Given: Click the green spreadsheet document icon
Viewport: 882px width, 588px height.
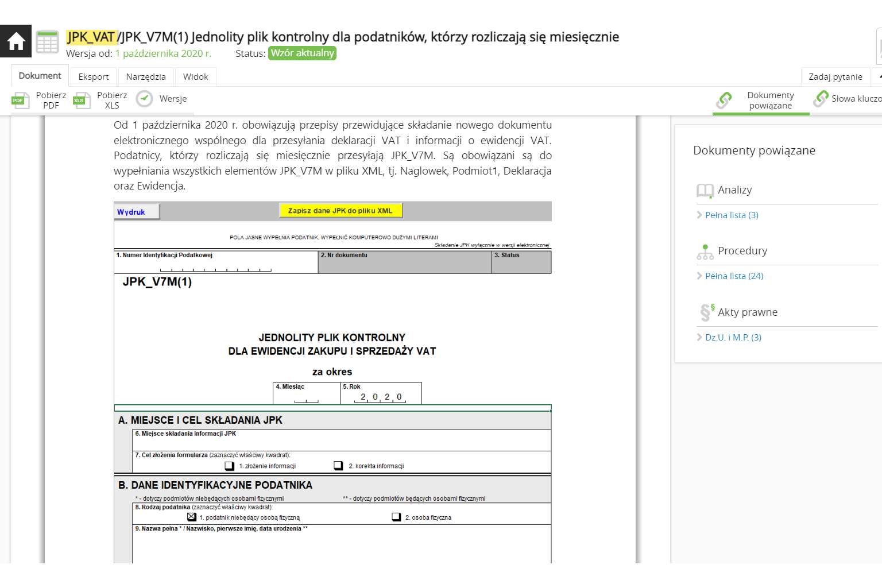Looking at the screenshot, I should [47, 42].
